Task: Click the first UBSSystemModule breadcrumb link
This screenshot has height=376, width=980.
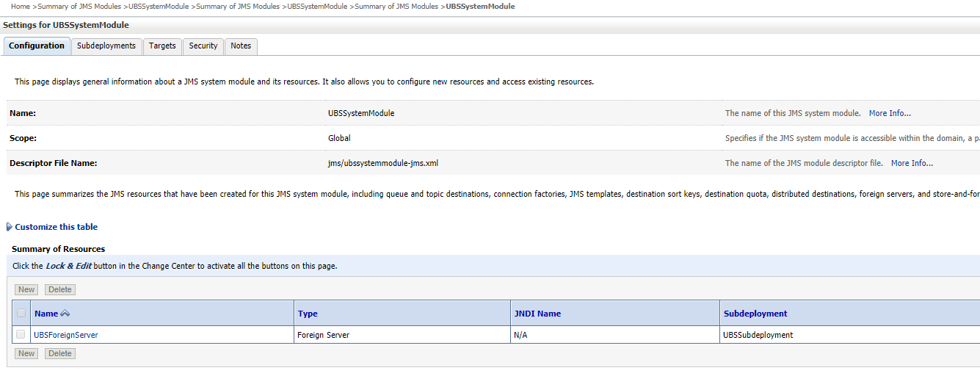Action: pos(159,6)
